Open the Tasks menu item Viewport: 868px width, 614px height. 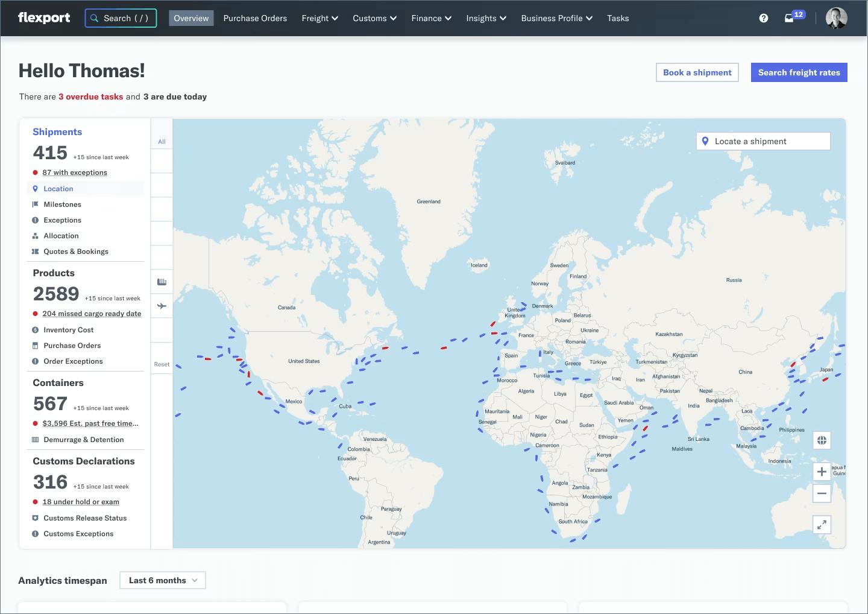point(618,18)
